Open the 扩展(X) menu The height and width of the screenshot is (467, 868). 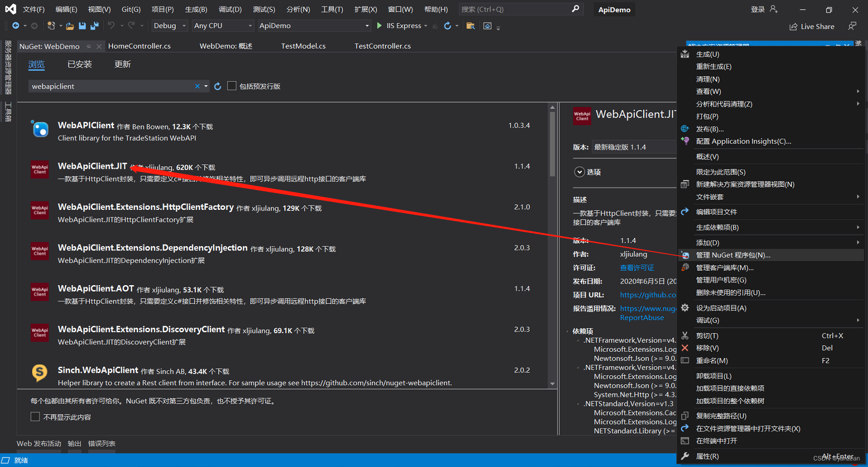click(x=365, y=9)
